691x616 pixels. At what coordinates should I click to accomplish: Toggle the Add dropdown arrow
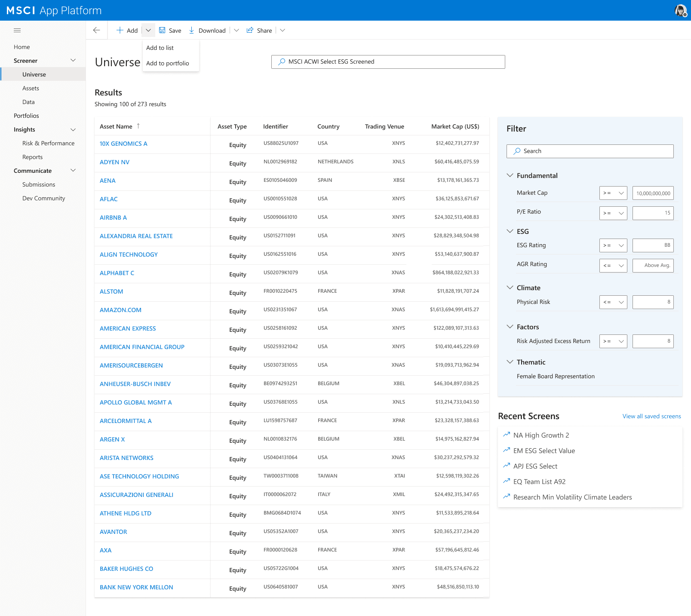tap(148, 30)
